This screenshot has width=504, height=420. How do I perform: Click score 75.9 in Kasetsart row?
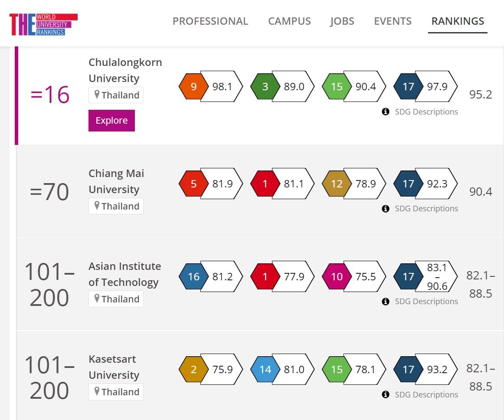(223, 370)
